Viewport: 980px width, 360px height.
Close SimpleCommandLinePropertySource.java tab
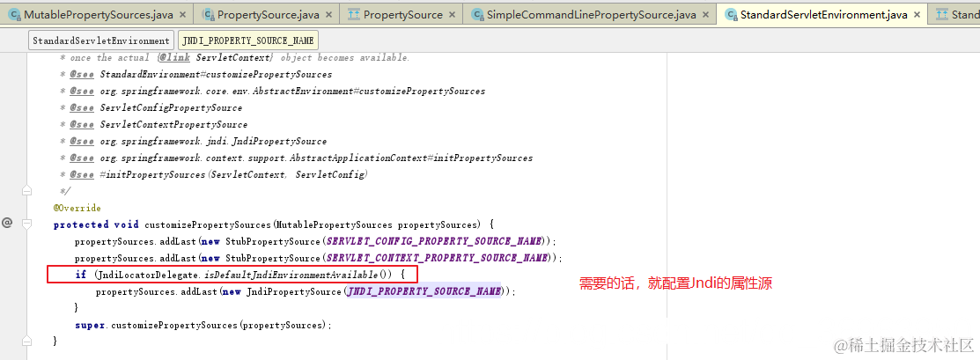point(706,14)
